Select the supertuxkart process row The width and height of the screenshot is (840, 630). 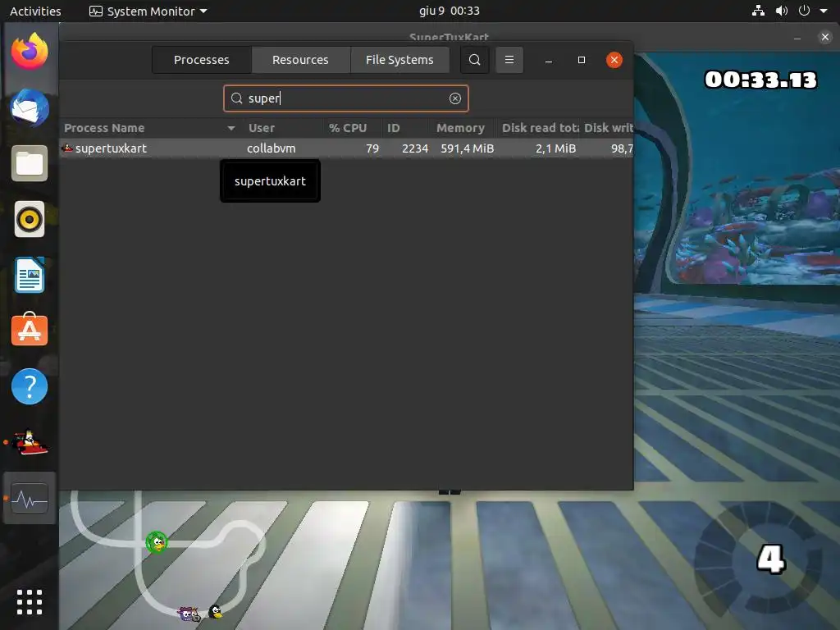click(x=347, y=148)
